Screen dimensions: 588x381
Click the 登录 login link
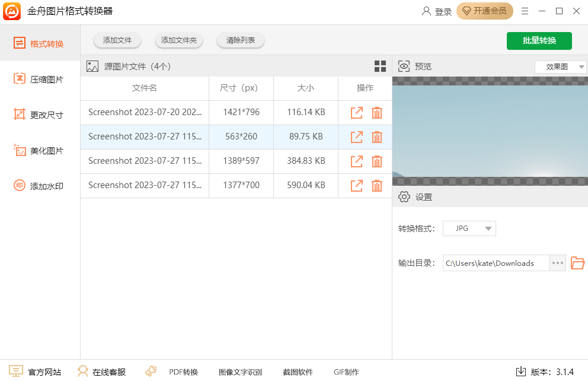(x=437, y=11)
